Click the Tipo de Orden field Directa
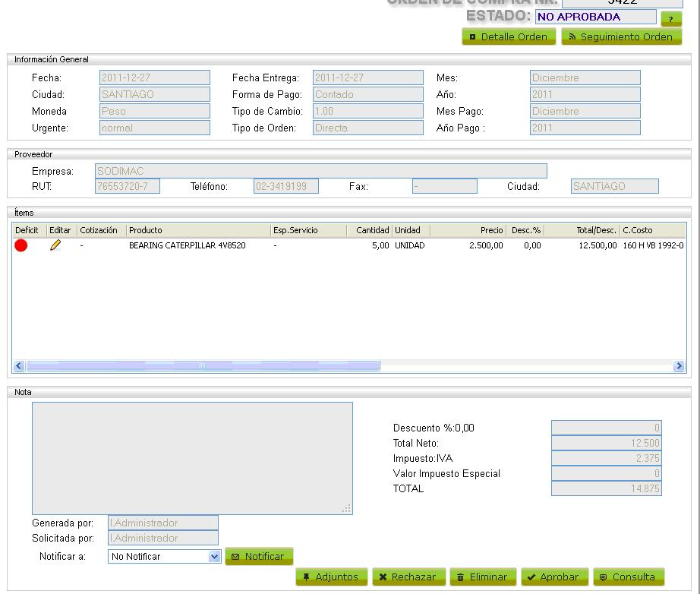 click(368, 128)
